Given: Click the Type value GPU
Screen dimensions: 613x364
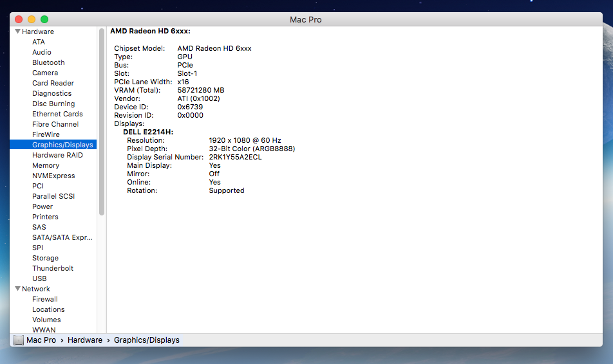Looking at the screenshot, I should 185,57.
